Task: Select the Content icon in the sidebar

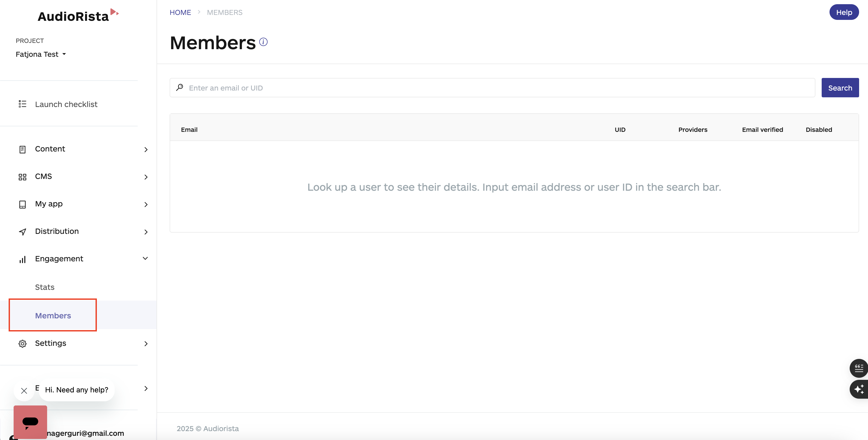Action: point(22,149)
